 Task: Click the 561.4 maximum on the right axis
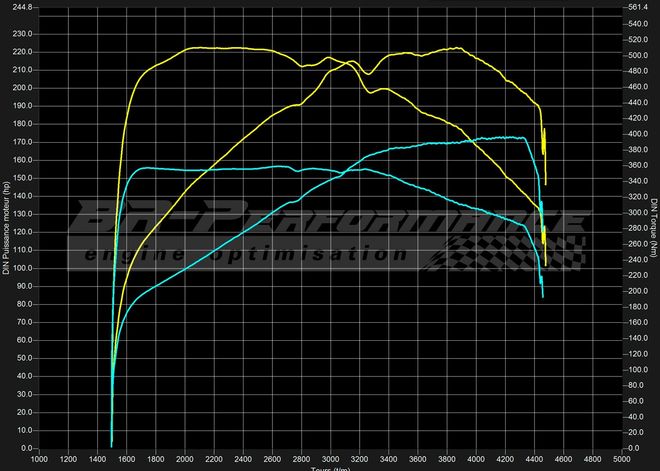point(635,7)
